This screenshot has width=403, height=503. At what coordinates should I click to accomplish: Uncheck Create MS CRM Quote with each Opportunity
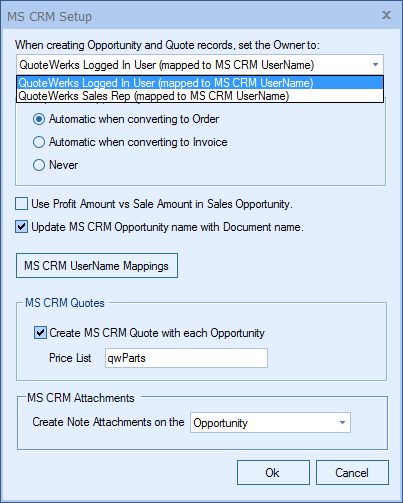point(40,333)
